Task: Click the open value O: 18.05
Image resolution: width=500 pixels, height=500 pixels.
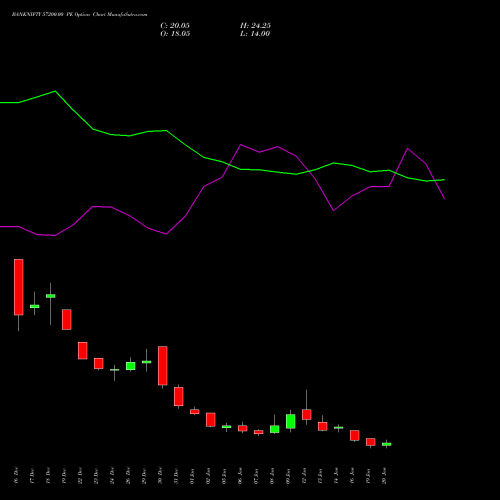Action: point(175,34)
